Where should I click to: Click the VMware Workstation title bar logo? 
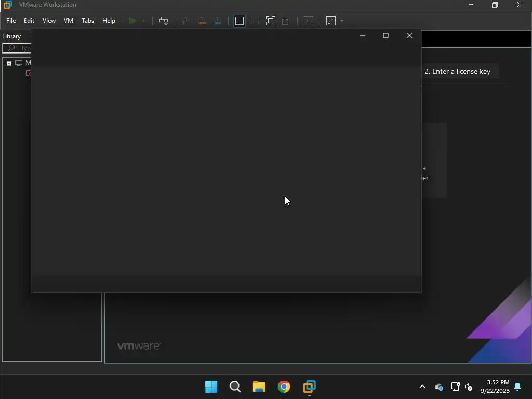pyautogui.click(x=7, y=5)
